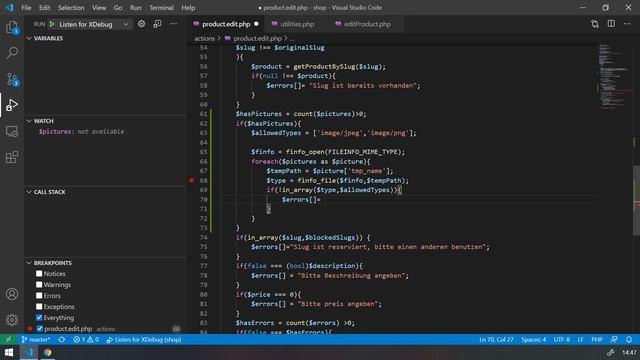Switch to the editProduct.php tab

[x=367, y=24]
